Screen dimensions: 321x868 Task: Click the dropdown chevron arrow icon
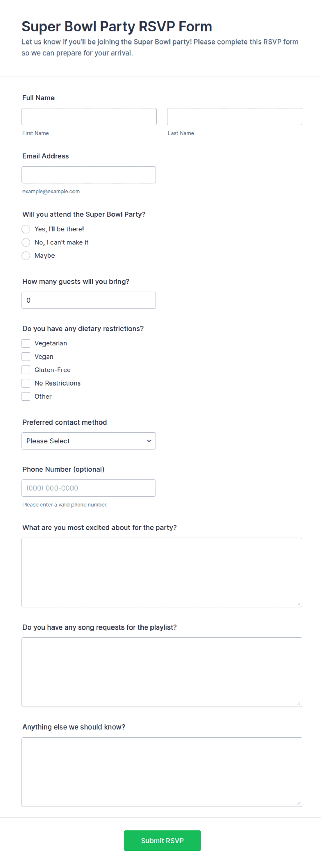tap(149, 441)
